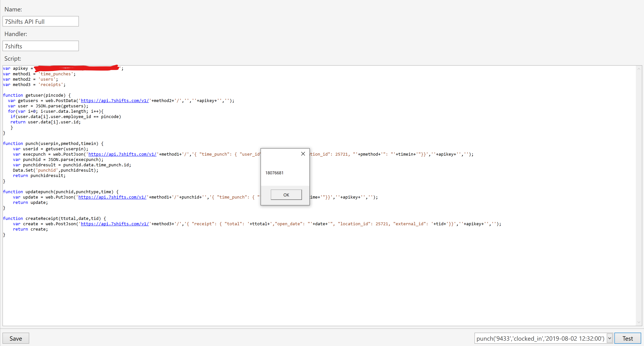Click script editor scroll up arrow

(x=638, y=69)
